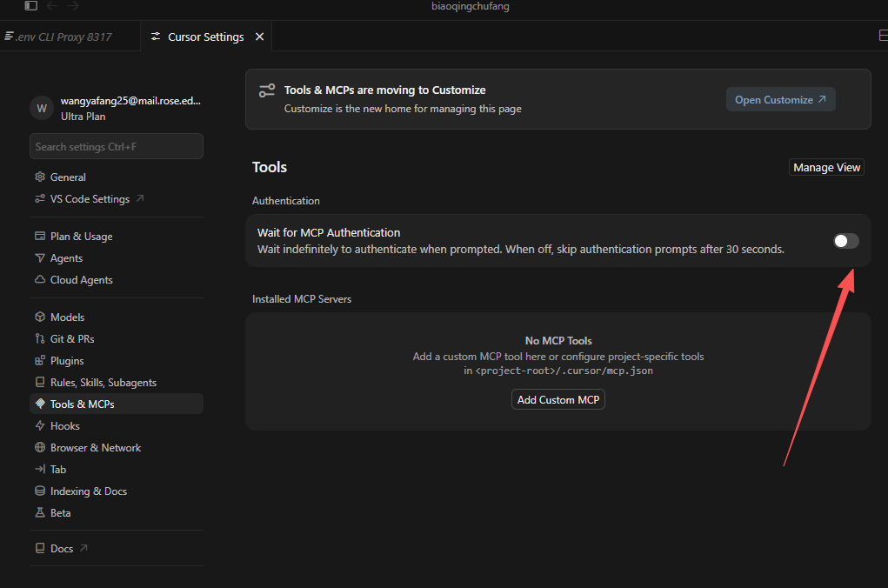Viewport: 888px width, 588px height.
Task: Click the Cloud Agents cloud icon
Action: (40, 279)
